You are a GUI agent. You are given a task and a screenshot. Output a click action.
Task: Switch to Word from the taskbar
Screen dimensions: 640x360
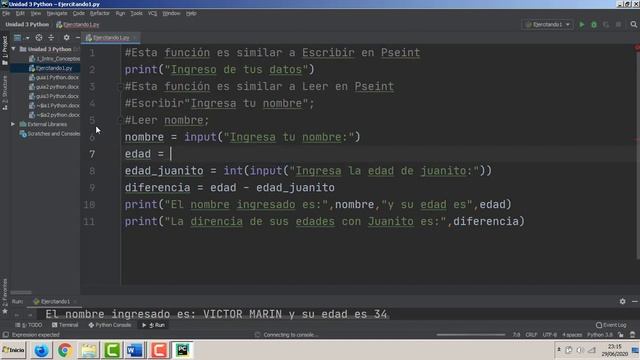(135, 350)
